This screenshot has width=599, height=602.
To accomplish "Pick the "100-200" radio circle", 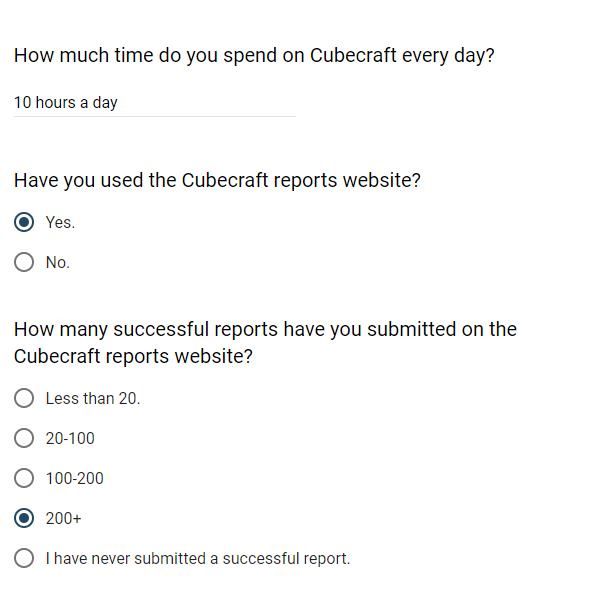I will 24,478.
